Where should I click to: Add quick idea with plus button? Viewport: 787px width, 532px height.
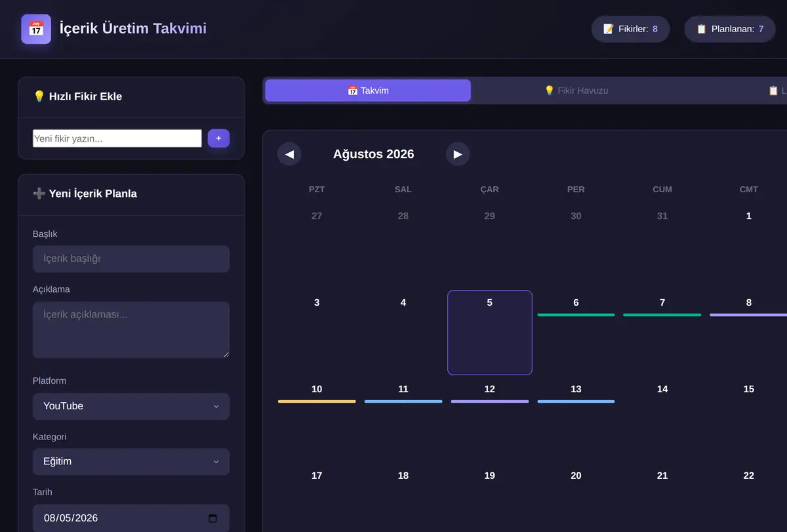tap(218, 138)
